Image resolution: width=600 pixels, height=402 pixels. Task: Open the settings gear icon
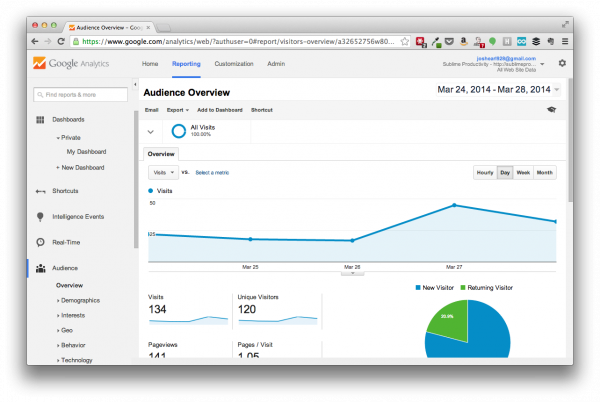(562, 63)
